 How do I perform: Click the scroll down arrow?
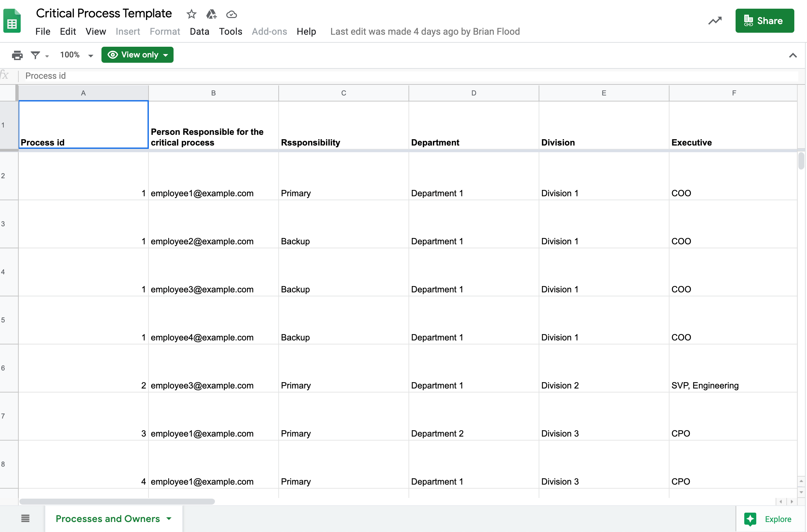pyautogui.click(x=801, y=492)
